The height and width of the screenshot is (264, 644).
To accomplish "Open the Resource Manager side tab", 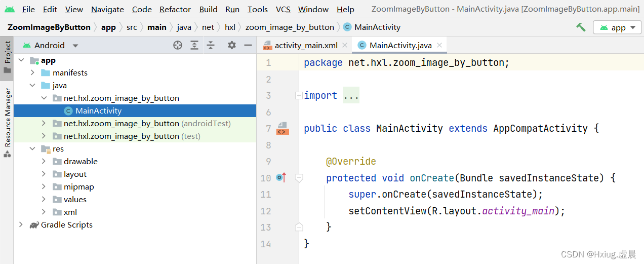I will point(7,123).
